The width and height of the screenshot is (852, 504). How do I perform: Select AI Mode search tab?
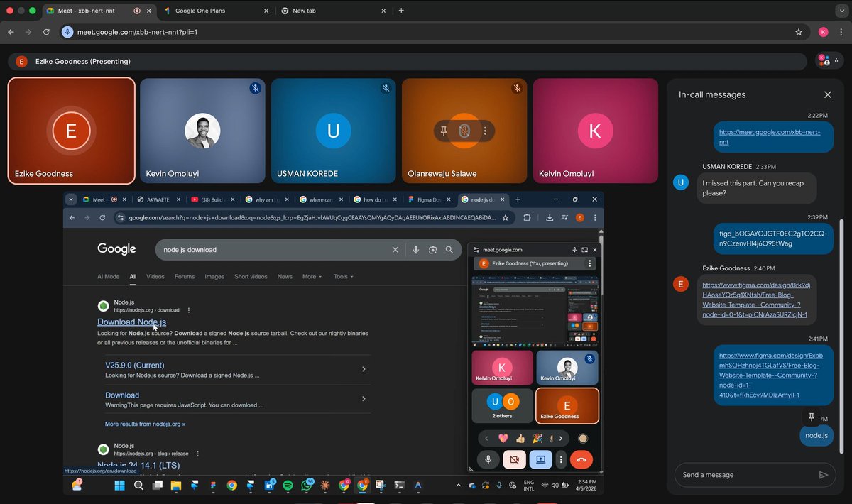pyautogui.click(x=108, y=277)
